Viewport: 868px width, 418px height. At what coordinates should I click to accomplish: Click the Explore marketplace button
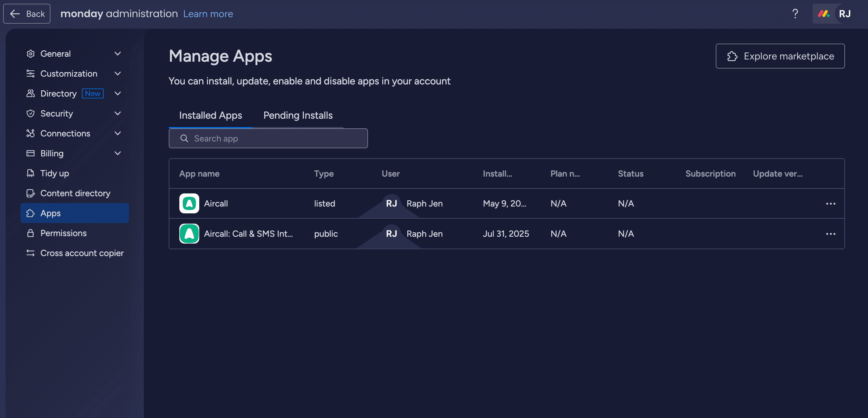[x=780, y=56]
